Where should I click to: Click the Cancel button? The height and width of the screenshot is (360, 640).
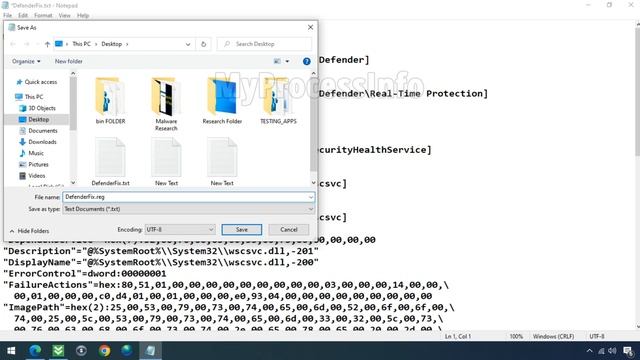pyautogui.click(x=289, y=229)
